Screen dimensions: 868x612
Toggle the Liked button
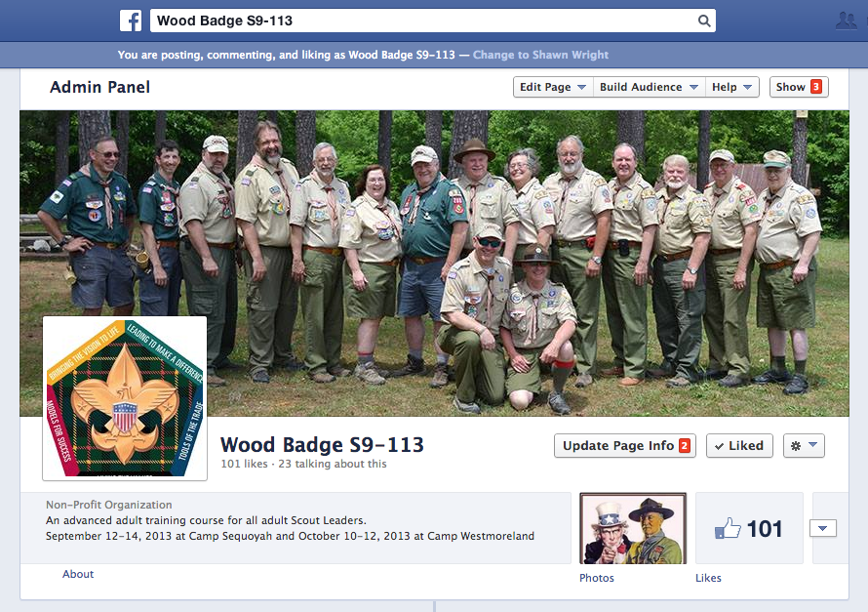[739, 445]
